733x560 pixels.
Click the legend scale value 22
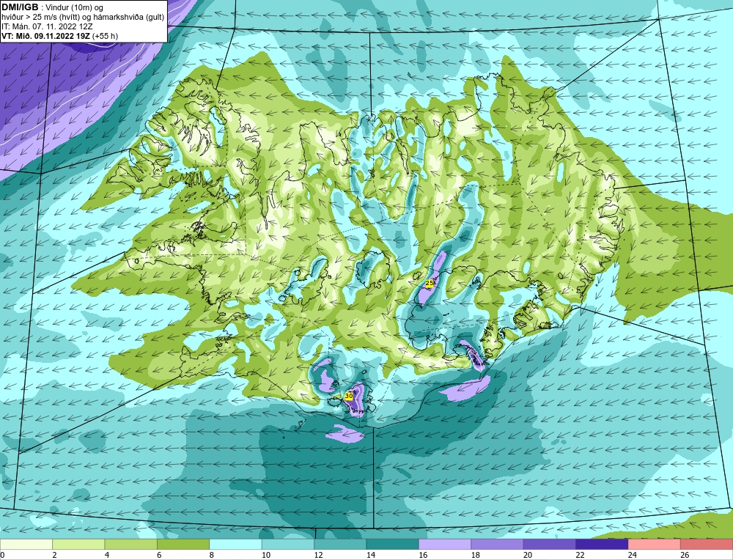[580, 555]
